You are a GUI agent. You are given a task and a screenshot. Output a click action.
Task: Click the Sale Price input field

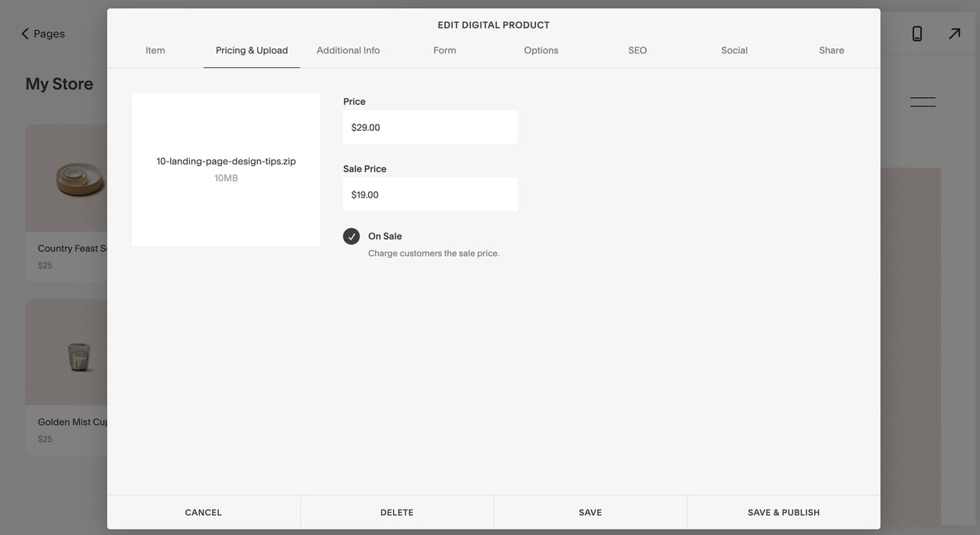[x=430, y=194]
